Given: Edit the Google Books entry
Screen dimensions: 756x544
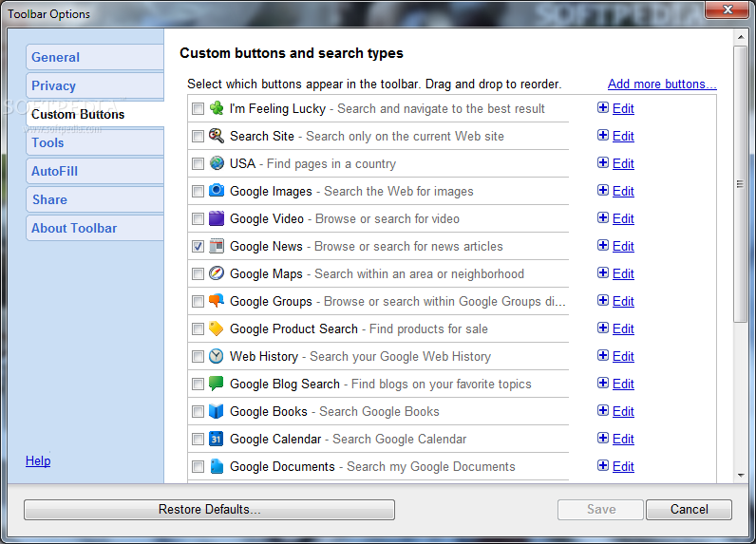Looking at the screenshot, I should coord(623,411).
